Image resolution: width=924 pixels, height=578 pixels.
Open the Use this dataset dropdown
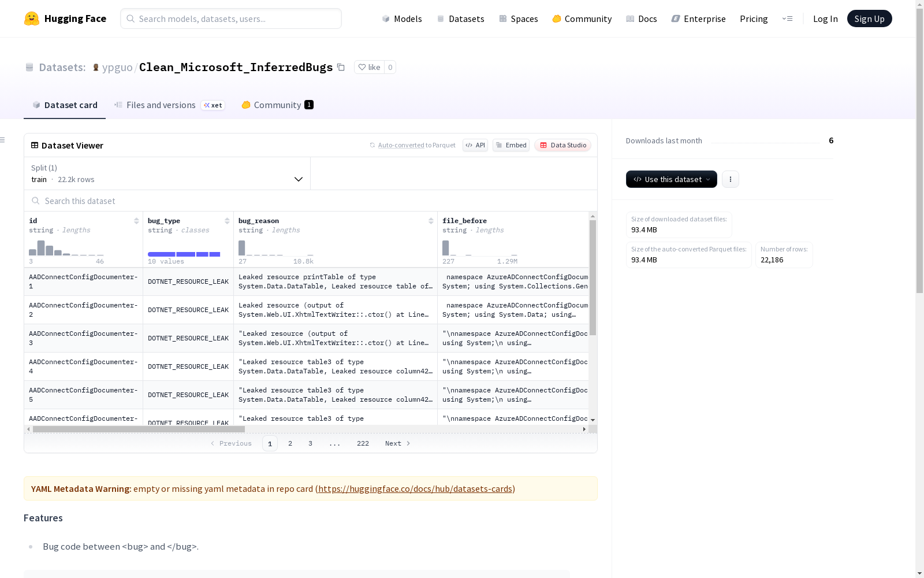point(672,179)
